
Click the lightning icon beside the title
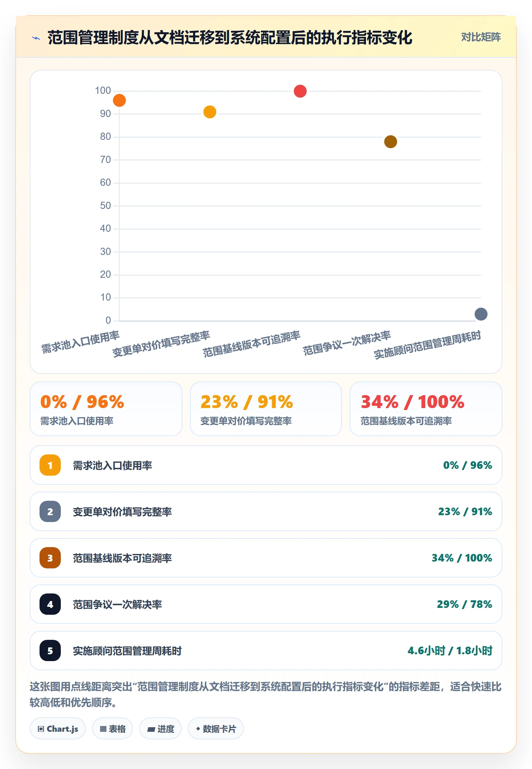36,38
